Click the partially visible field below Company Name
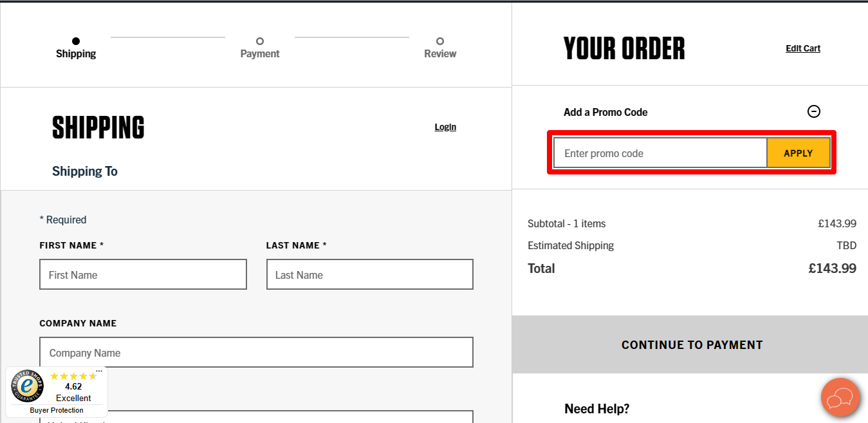The height and width of the screenshot is (423, 868). tap(290, 417)
